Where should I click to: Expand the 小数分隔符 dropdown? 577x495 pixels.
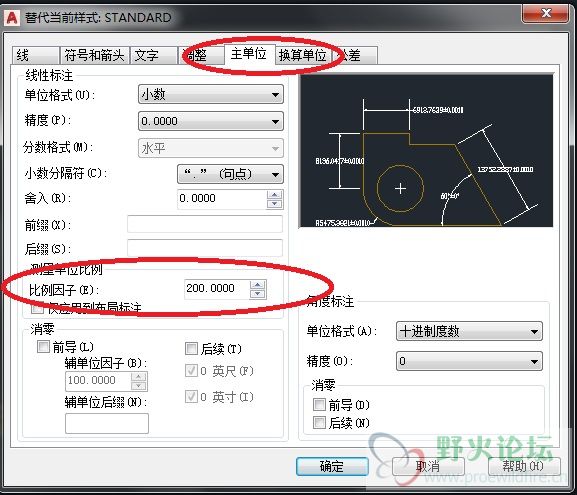pyautogui.click(x=230, y=174)
